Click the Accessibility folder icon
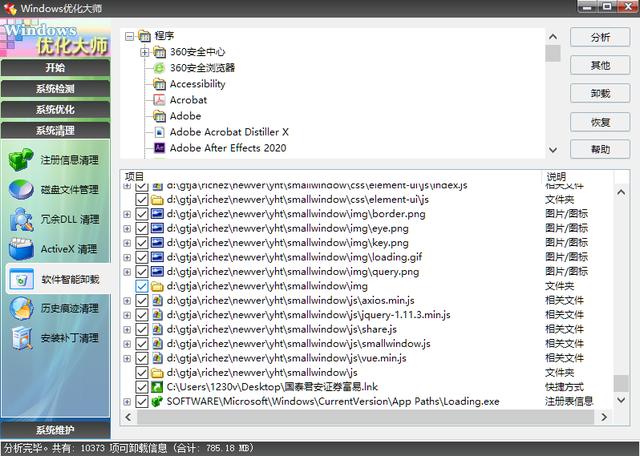 tap(159, 84)
